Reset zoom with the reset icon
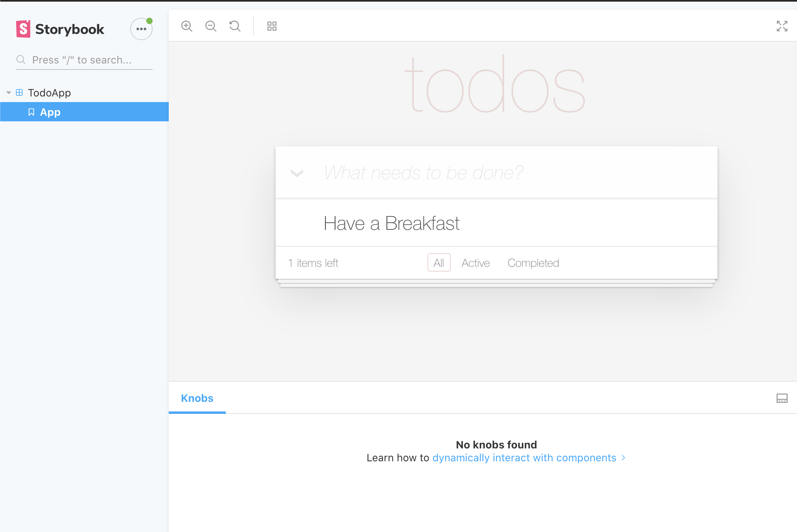Image resolution: width=797 pixels, height=532 pixels. pos(235,26)
